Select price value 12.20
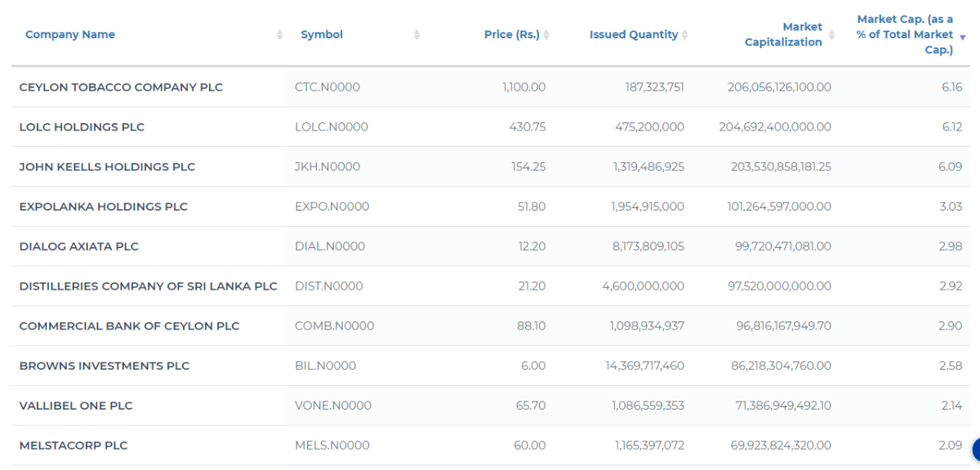This screenshot has width=980, height=470. pyautogui.click(x=532, y=246)
